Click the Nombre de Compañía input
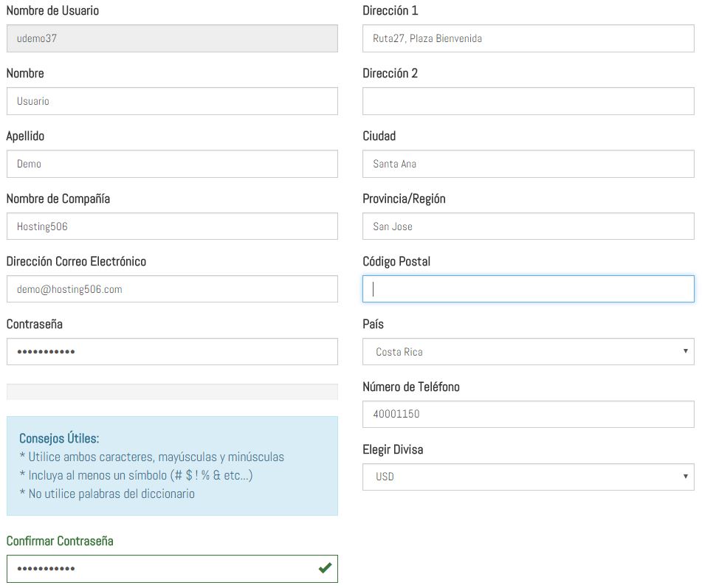Image resolution: width=702 pixels, height=588 pixels. pos(172,226)
